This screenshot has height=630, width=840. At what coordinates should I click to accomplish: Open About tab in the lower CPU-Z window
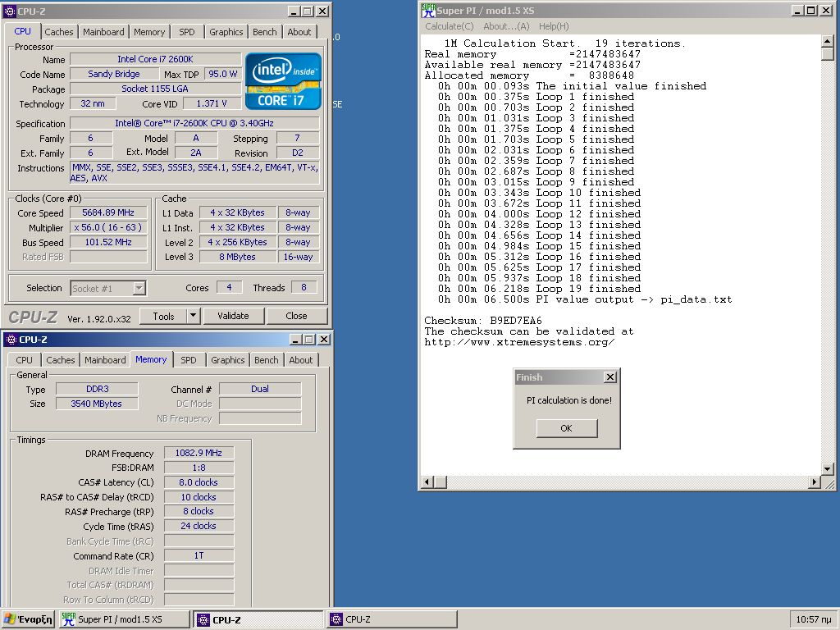tap(300, 360)
